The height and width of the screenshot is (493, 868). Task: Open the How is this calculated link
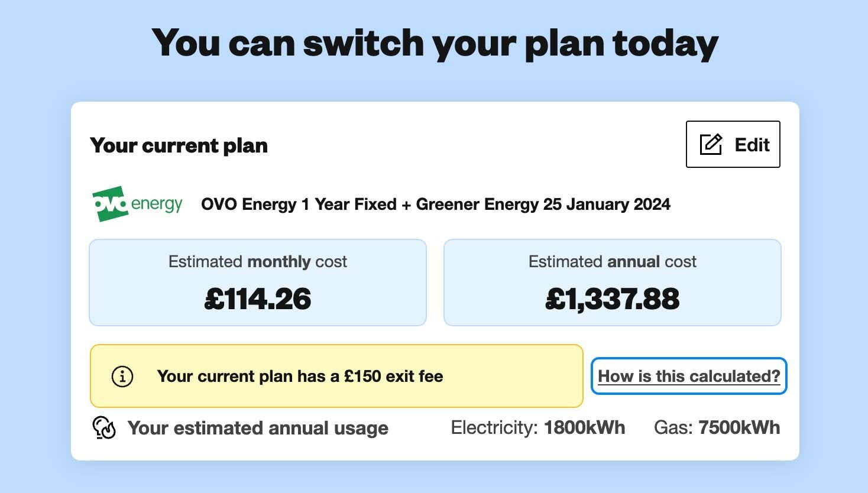(x=689, y=376)
